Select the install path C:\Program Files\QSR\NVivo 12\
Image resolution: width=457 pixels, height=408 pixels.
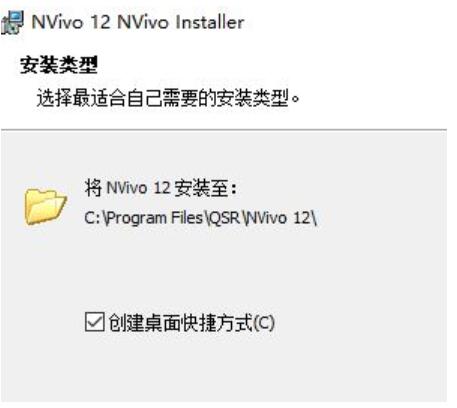point(200,218)
